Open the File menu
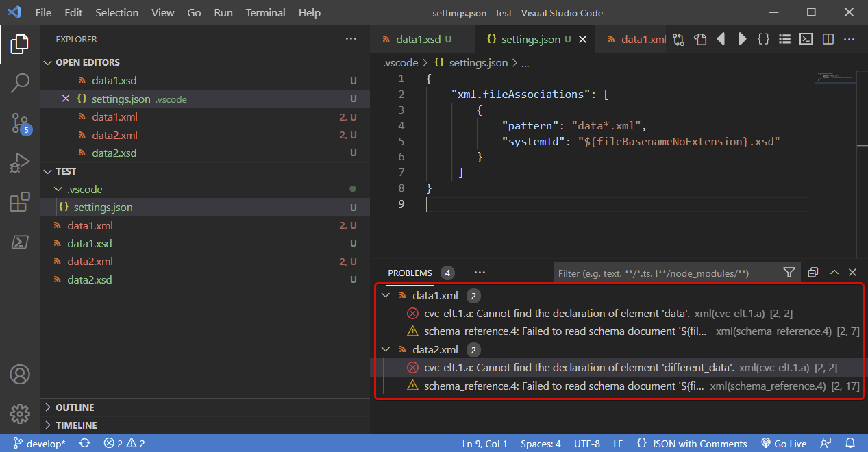This screenshot has width=868, height=452. click(x=43, y=12)
